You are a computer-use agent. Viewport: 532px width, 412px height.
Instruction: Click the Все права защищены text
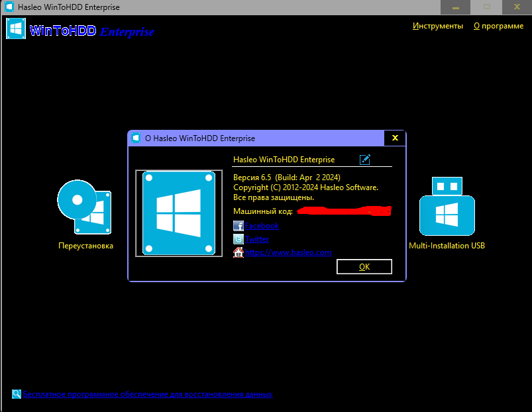click(274, 197)
